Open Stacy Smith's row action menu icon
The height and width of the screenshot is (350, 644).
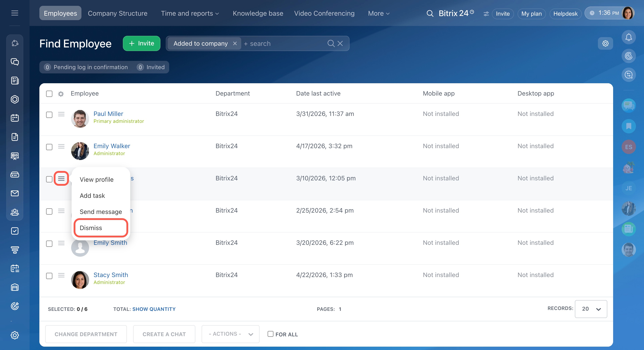pos(61,275)
